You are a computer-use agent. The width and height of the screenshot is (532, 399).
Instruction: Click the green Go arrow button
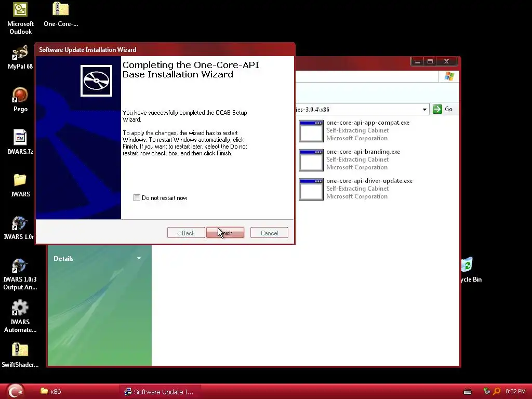(x=437, y=109)
